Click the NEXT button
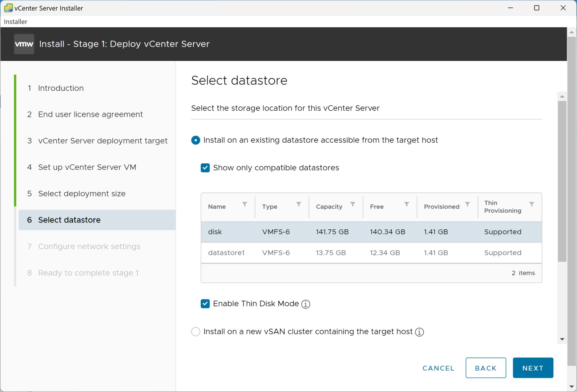This screenshot has height=392, width=577. point(533,368)
